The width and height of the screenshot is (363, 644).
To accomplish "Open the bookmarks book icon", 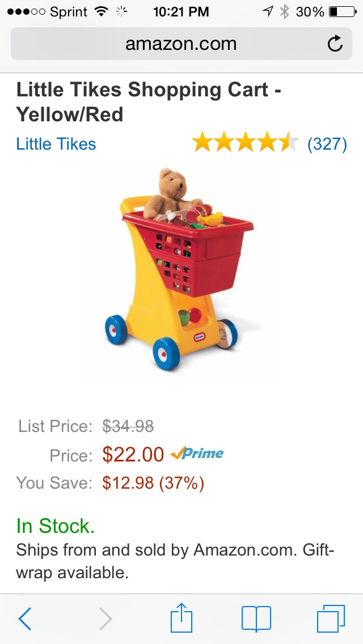I will pyautogui.click(x=256, y=618).
